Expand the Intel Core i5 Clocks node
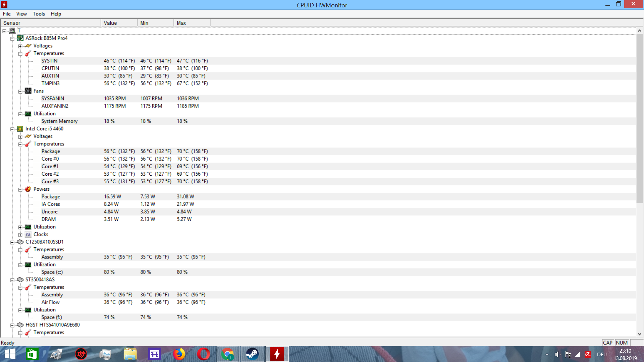The width and height of the screenshot is (644, 362). [20, 235]
